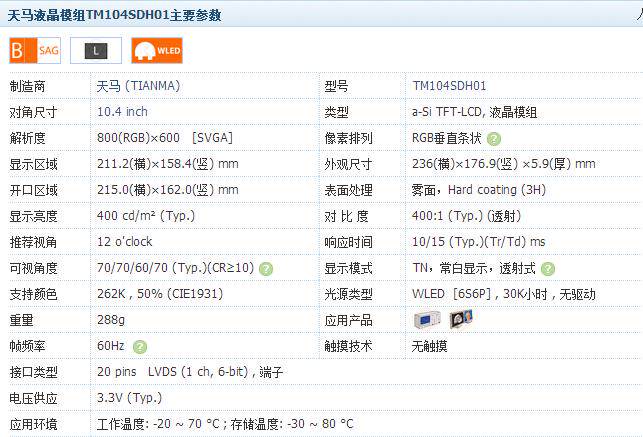
Task: Click the 触摸技术 column label
Action: point(348,346)
